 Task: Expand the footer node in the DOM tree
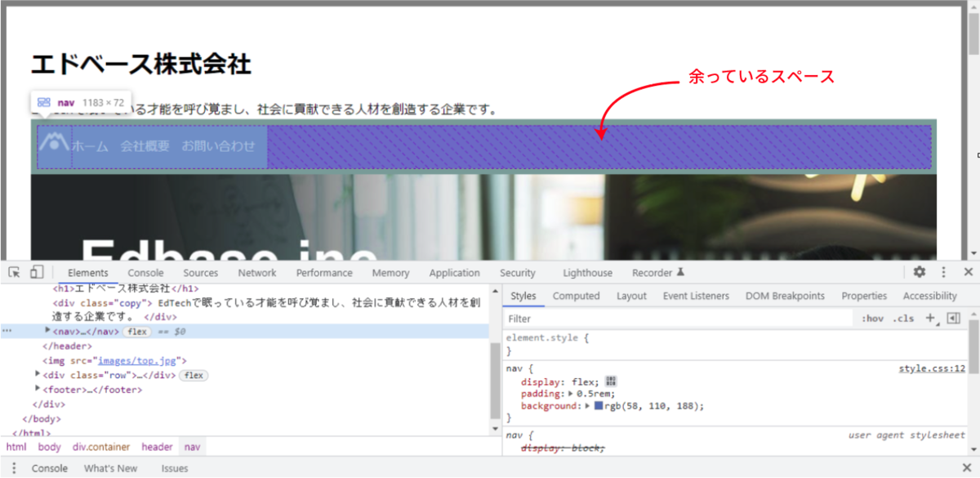pyautogui.click(x=38, y=389)
